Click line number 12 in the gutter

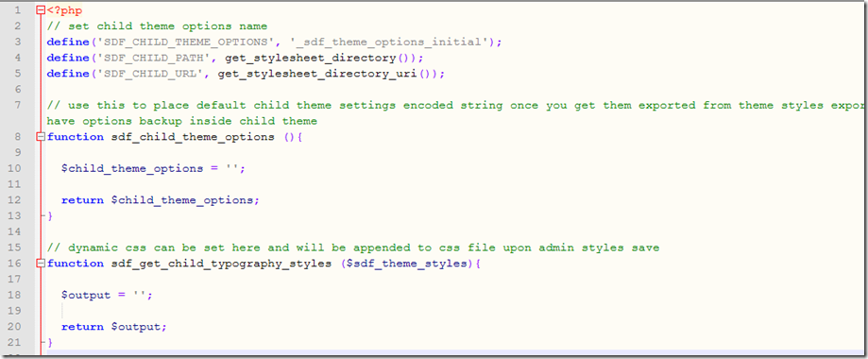[x=15, y=200]
